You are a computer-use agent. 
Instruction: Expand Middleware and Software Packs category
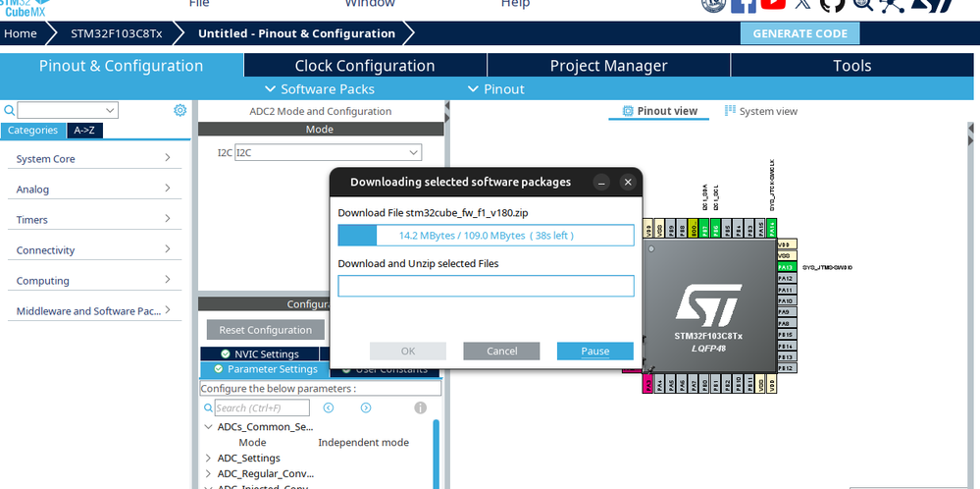tap(94, 311)
